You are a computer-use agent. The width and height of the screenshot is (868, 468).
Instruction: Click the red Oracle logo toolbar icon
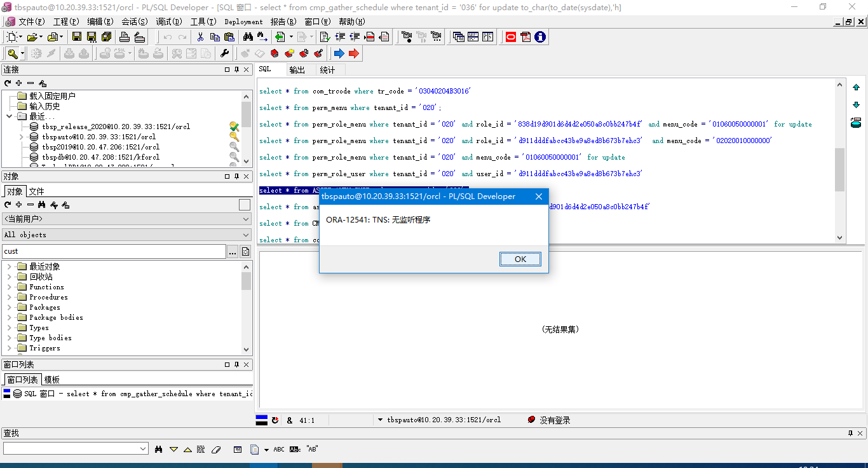click(x=510, y=37)
